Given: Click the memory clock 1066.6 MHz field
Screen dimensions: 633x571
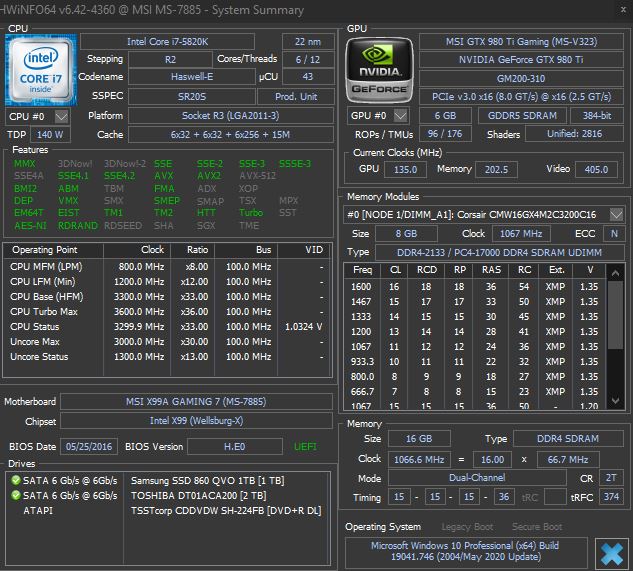Looking at the screenshot, I should click(x=419, y=460).
